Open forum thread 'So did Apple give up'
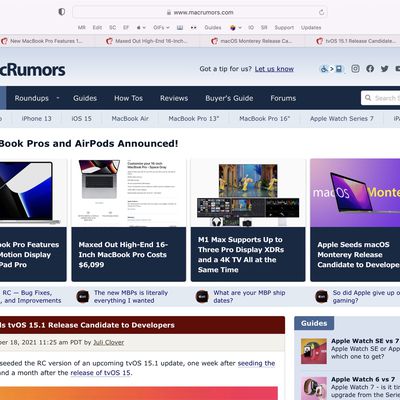This screenshot has width=400, height=400. tap(366, 296)
